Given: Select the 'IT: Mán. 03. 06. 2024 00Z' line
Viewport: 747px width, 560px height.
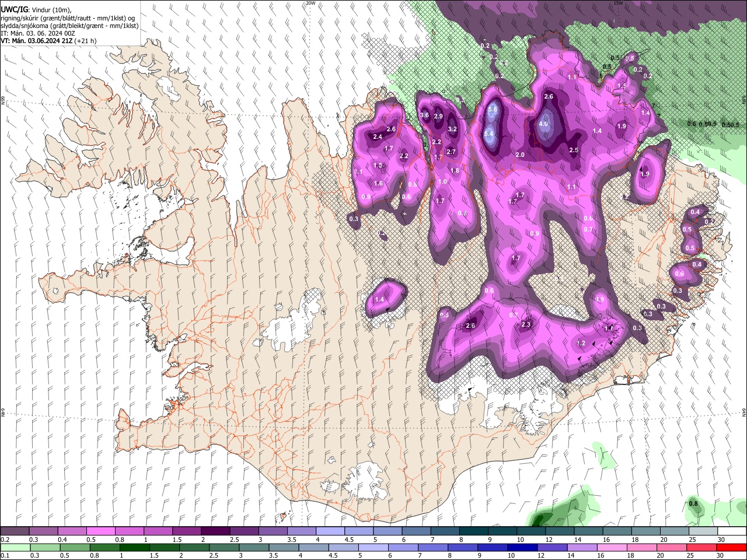Looking at the screenshot, I should (38, 33).
